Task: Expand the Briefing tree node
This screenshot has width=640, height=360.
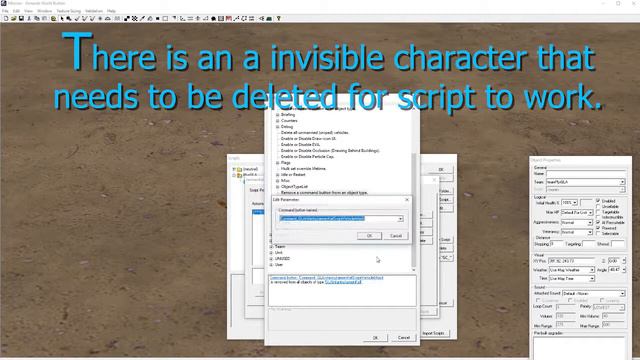Action: point(278,115)
